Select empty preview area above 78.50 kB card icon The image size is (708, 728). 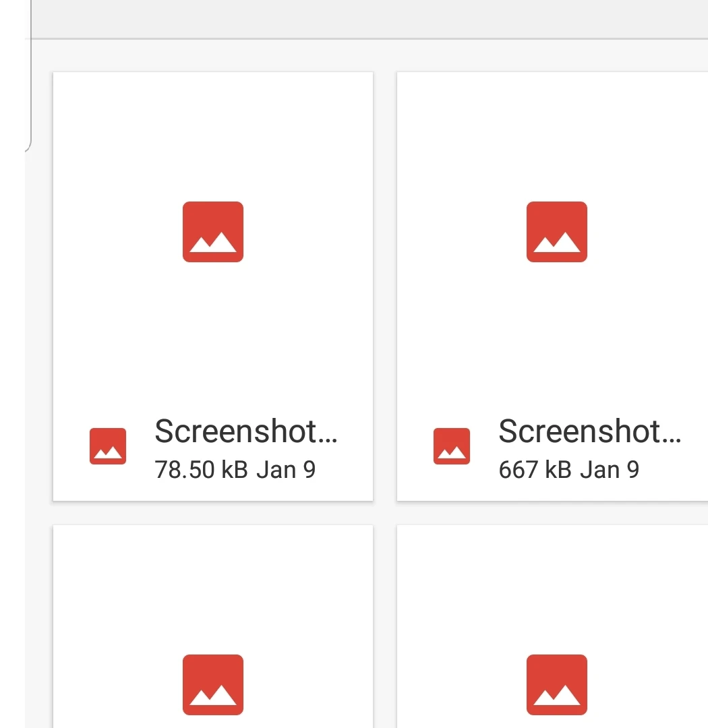[212, 135]
